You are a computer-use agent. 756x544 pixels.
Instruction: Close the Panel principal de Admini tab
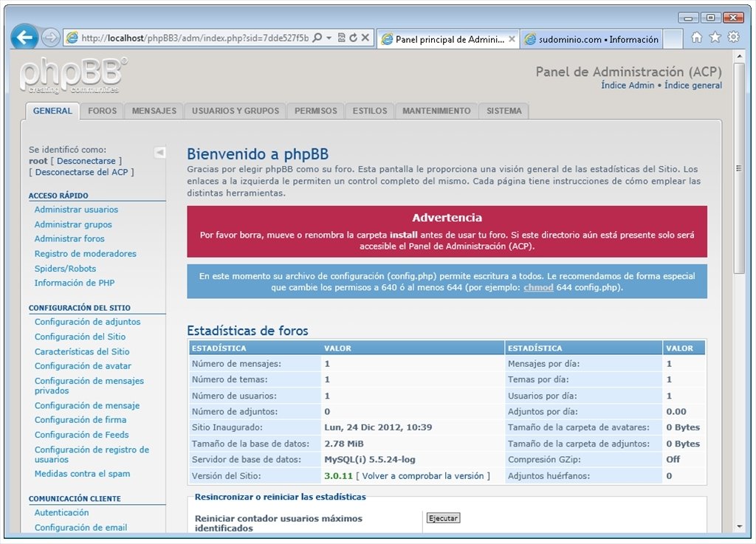512,39
